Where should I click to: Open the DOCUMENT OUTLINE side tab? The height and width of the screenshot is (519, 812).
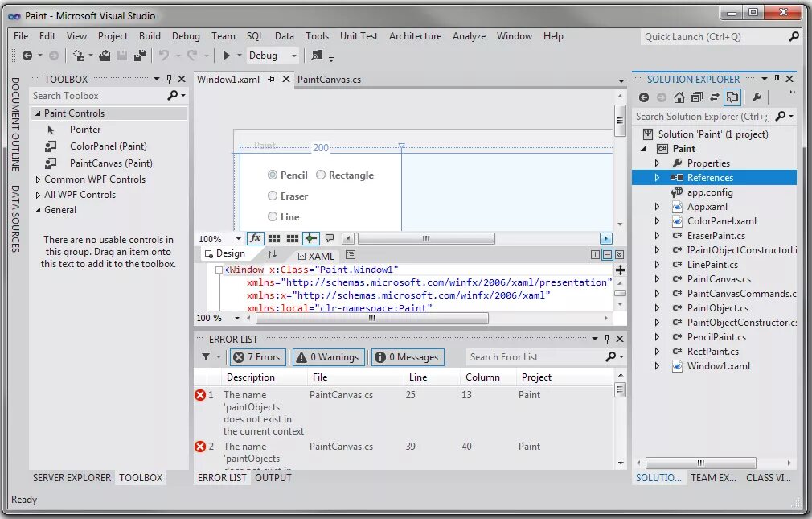point(15,125)
